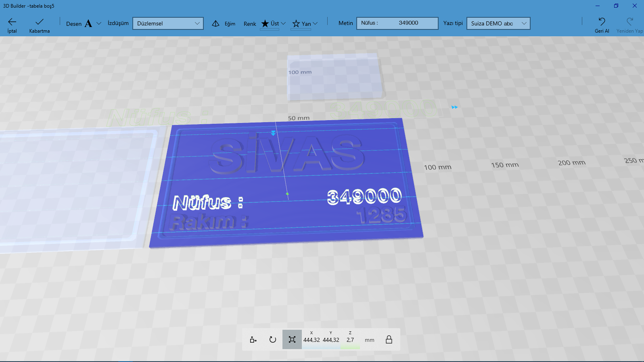Screen dimensions: 644x362
Task: Pick the Üst color star
Action: pos(265,23)
